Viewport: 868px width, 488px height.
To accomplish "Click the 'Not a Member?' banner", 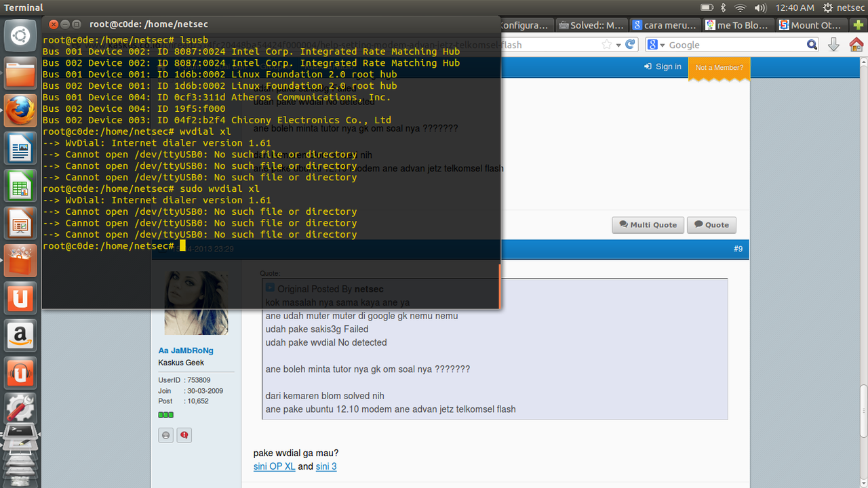I will (x=719, y=68).
